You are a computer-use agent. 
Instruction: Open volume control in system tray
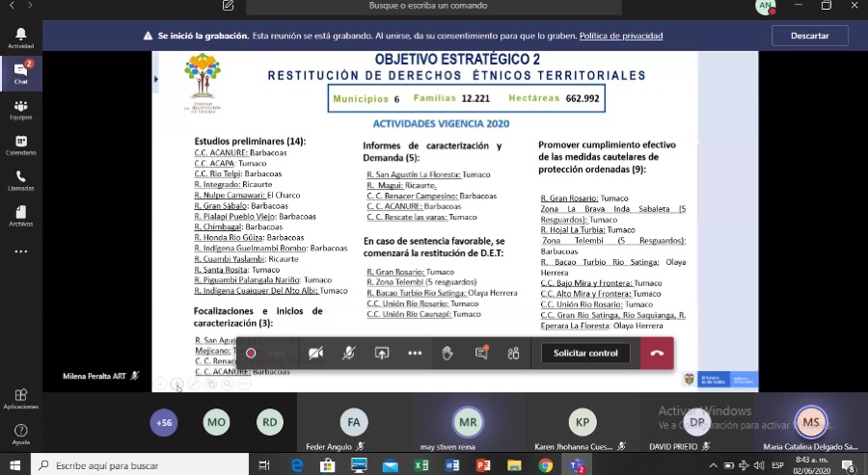click(x=759, y=465)
